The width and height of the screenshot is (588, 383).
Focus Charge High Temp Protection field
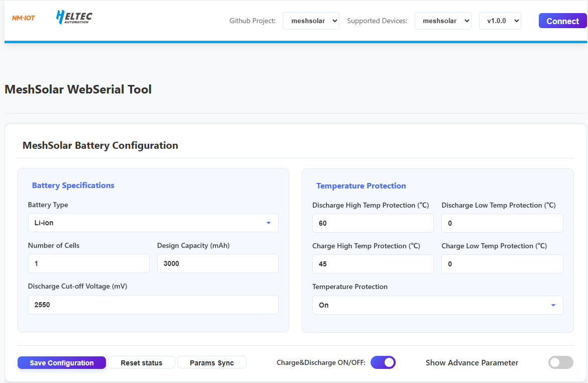pyautogui.click(x=373, y=264)
